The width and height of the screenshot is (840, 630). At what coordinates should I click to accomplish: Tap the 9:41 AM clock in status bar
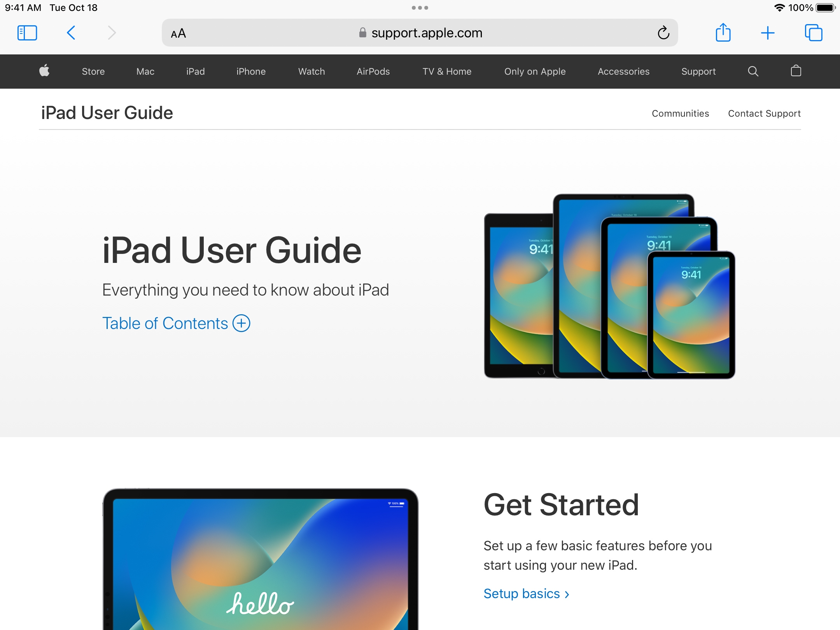pos(23,8)
